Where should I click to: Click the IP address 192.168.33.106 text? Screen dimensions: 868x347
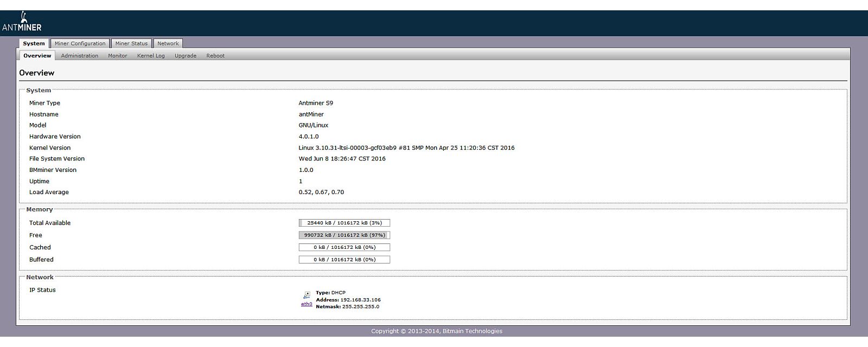[360, 300]
